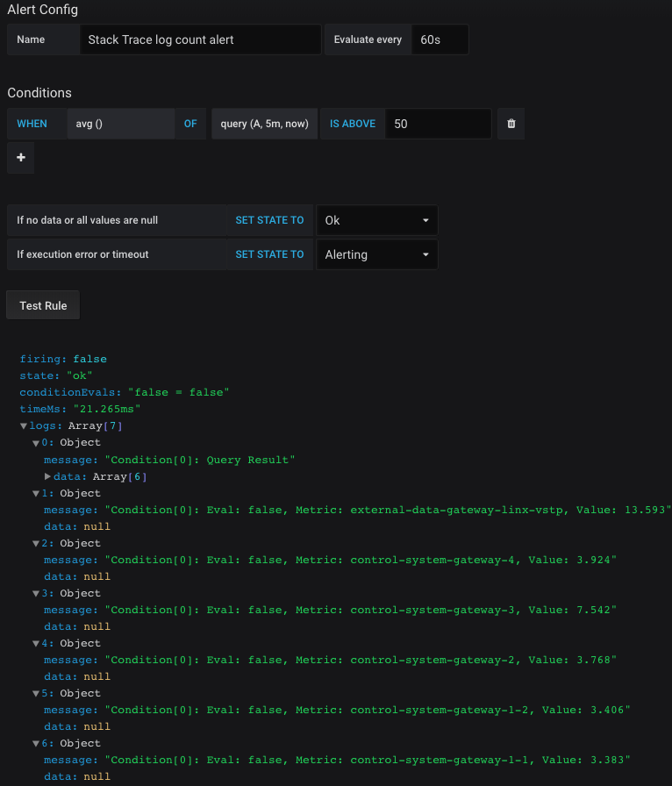Screen dimensions: 672x786
Task: Open the Ok state dropdown for no data
Action: 376,220
